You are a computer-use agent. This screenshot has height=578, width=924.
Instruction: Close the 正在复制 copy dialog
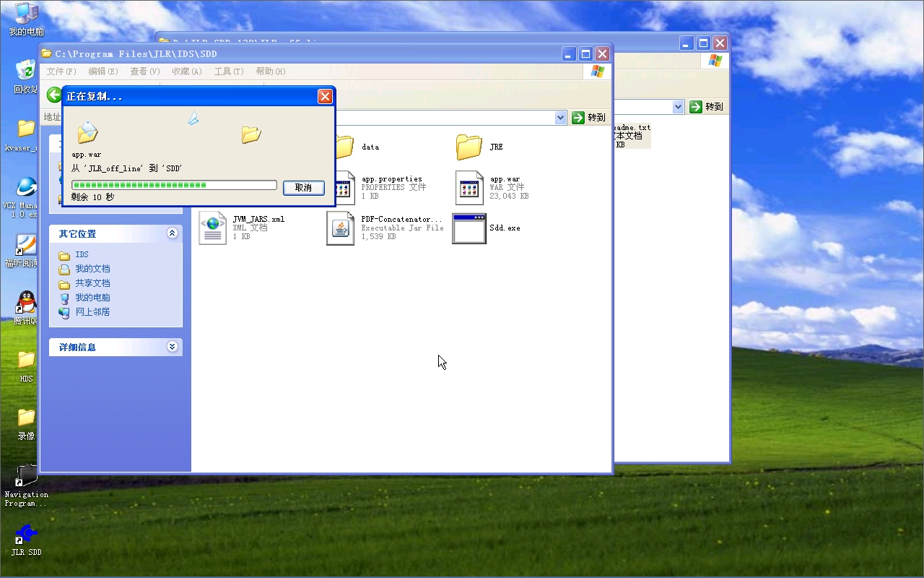click(326, 96)
